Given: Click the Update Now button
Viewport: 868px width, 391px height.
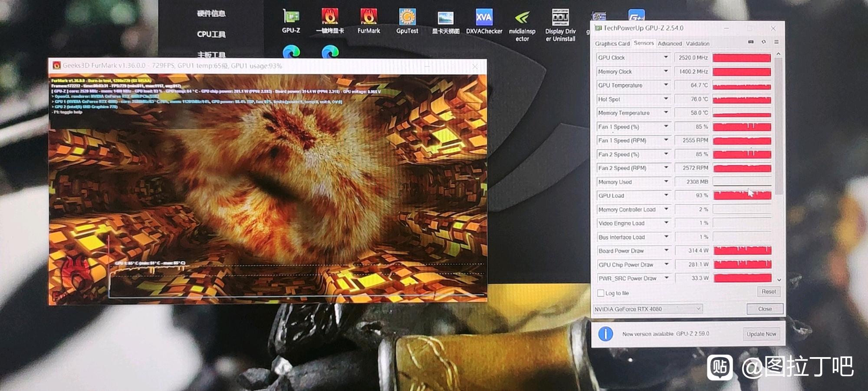Looking at the screenshot, I should coord(761,334).
